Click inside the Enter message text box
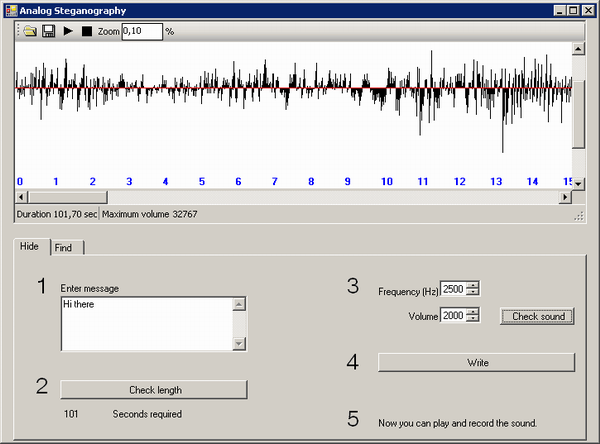600x444 pixels. [x=147, y=324]
